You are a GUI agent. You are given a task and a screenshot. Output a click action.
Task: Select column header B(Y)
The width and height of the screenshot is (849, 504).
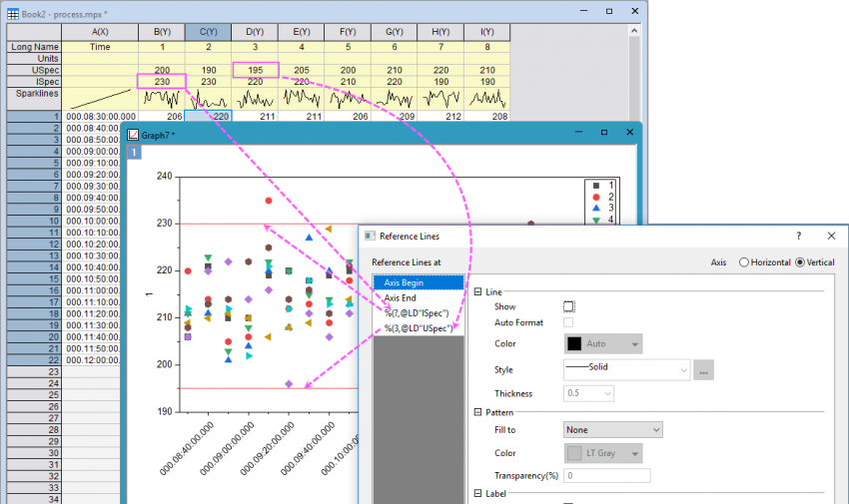[162, 32]
